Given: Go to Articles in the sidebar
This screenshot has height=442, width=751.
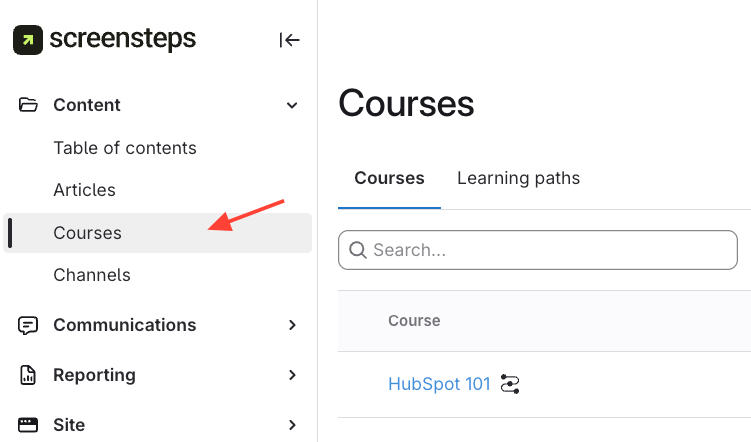Looking at the screenshot, I should click(x=85, y=190).
